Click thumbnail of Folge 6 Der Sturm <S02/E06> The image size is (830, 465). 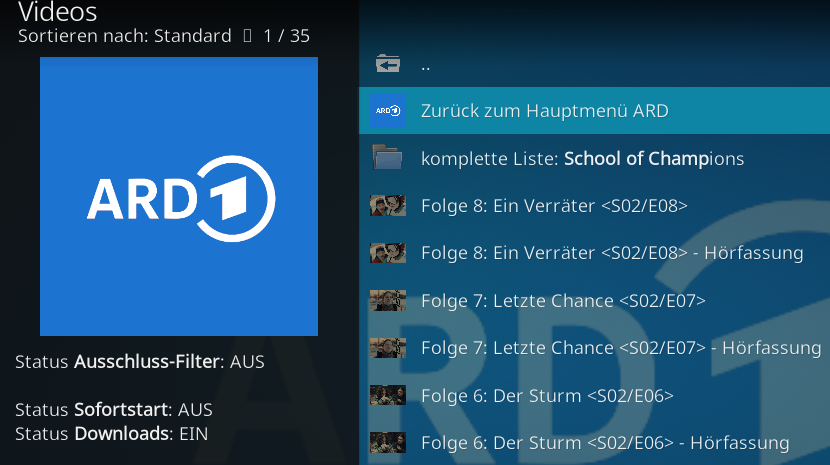(387, 395)
